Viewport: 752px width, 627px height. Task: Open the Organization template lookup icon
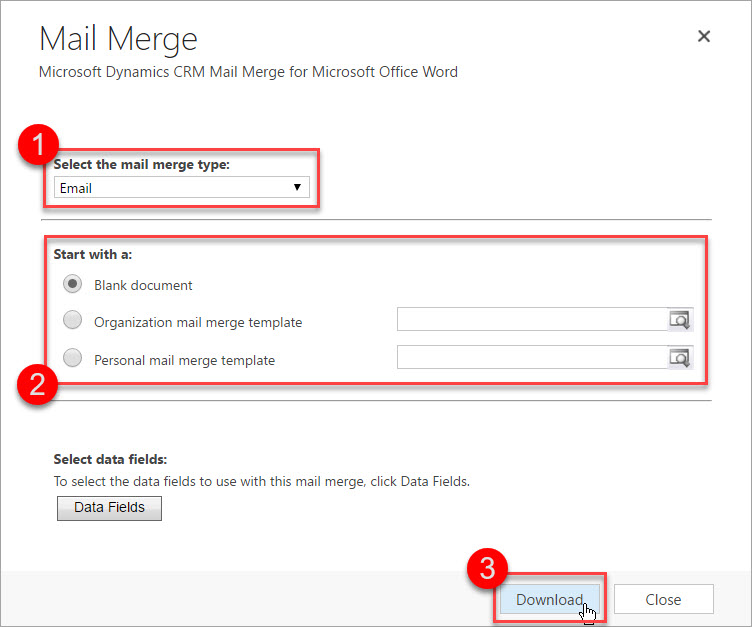point(680,320)
